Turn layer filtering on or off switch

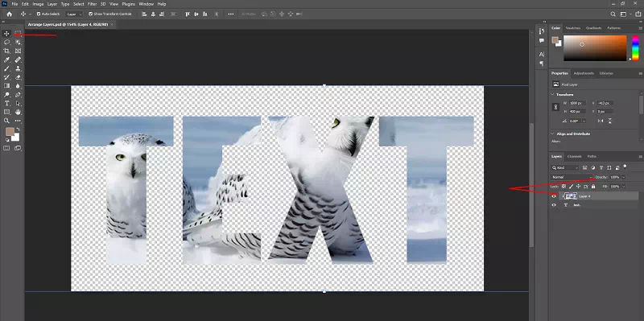click(x=625, y=167)
